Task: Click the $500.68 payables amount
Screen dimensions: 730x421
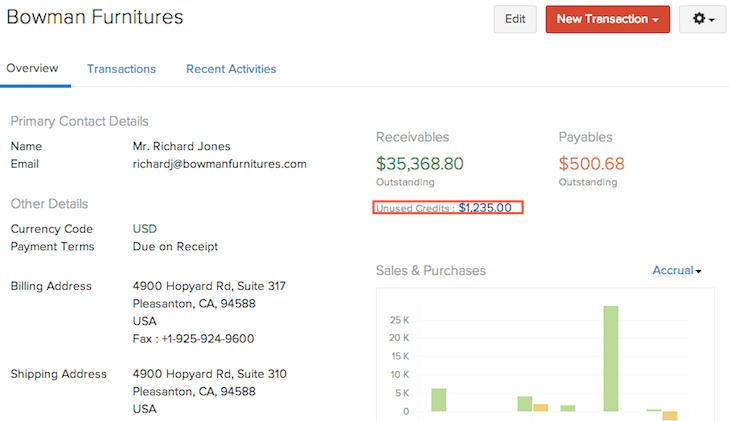Action: coord(591,164)
